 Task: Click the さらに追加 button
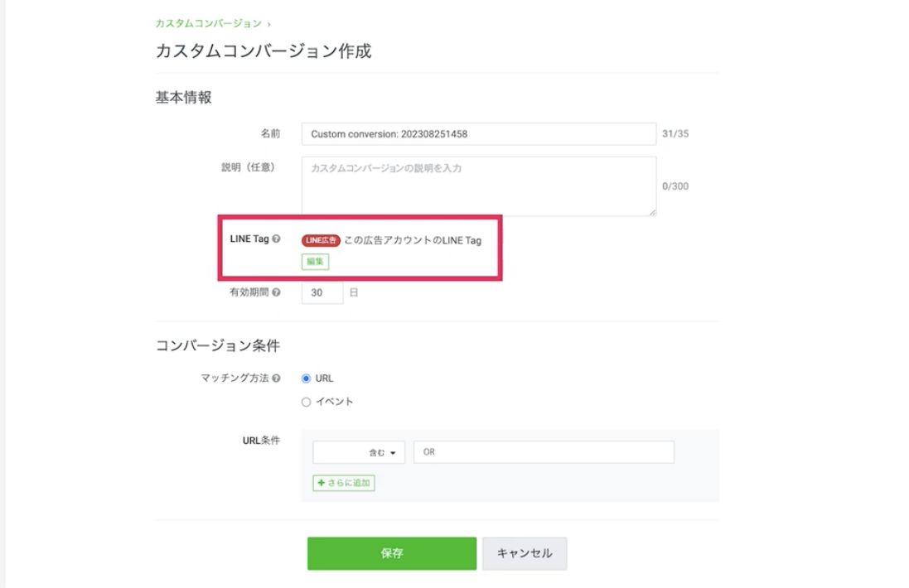click(344, 483)
